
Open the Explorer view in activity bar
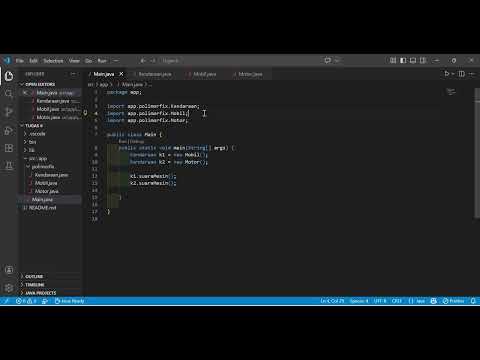coord(9,76)
